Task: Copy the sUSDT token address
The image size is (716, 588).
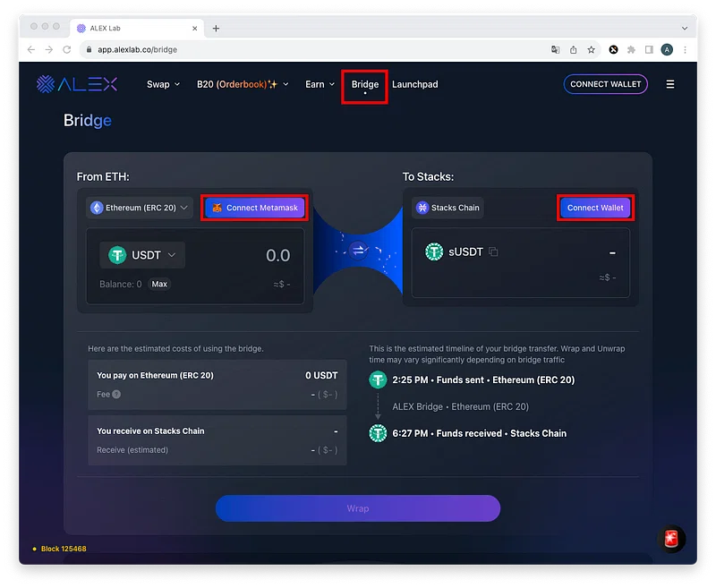Action: click(x=493, y=251)
